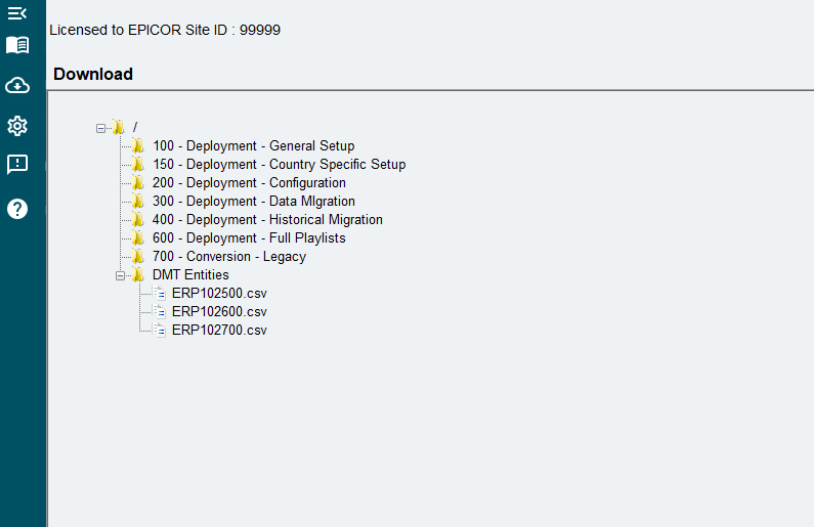Open the help question mark icon

click(x=18, y=209)
